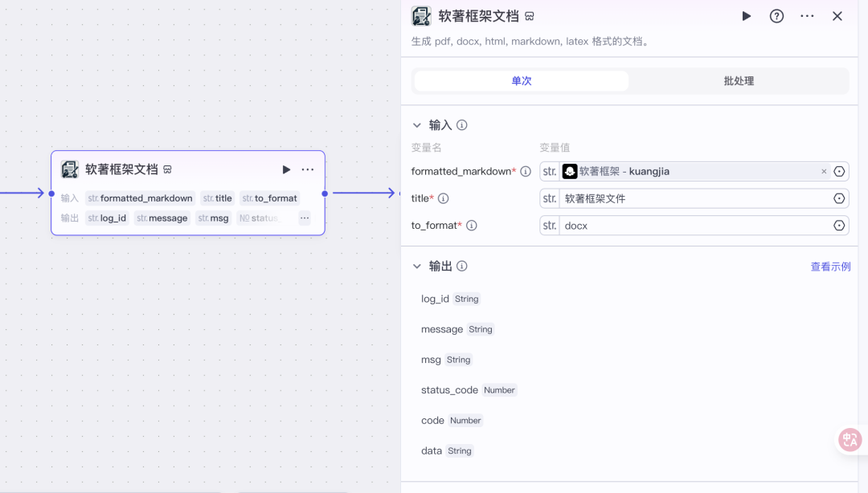Run the node from the panel play icon

[746, 16]
